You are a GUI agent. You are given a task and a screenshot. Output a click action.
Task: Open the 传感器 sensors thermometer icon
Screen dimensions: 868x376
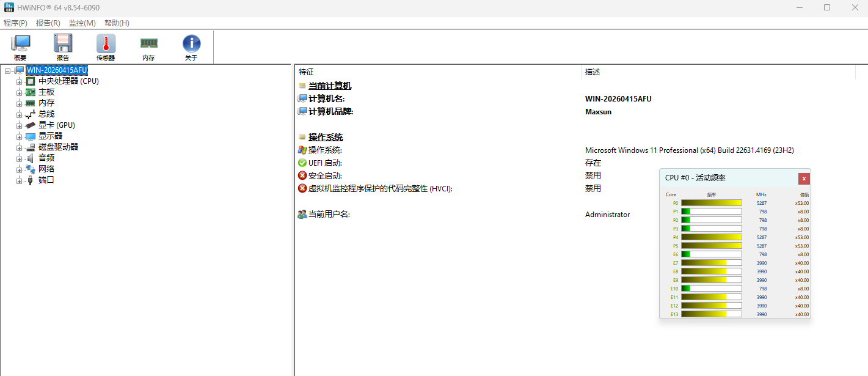[106, 44]
